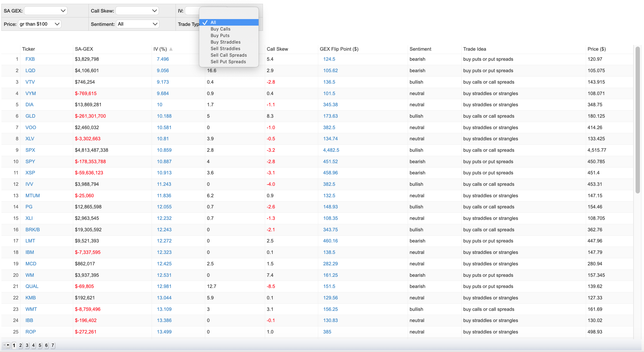Select All in Trade Type list
Viewport: 644px width, 352px height.
(229, 22)
